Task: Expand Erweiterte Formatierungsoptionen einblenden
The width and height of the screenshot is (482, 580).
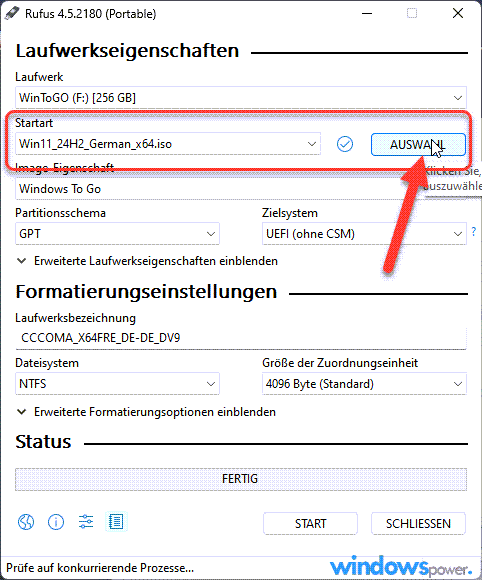Action: [x=146, y=412]
